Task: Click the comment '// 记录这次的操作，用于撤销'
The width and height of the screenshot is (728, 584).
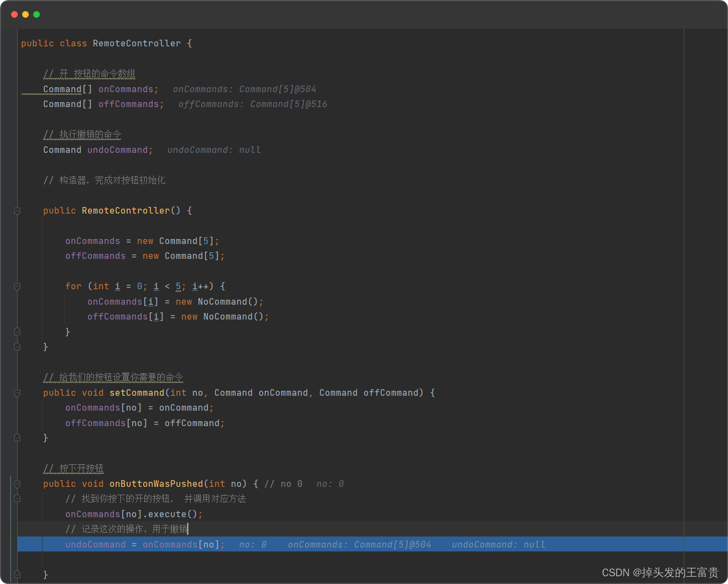Action: [126, 529]
